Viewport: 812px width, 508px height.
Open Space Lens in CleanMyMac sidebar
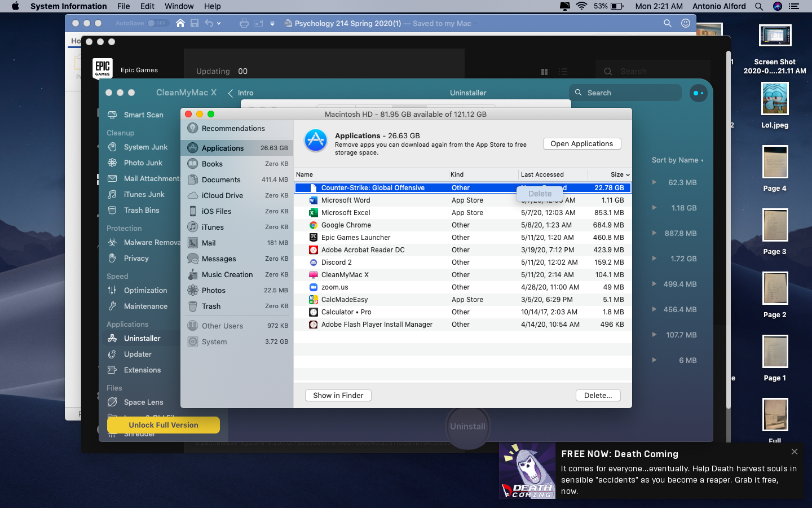(135, 402)
